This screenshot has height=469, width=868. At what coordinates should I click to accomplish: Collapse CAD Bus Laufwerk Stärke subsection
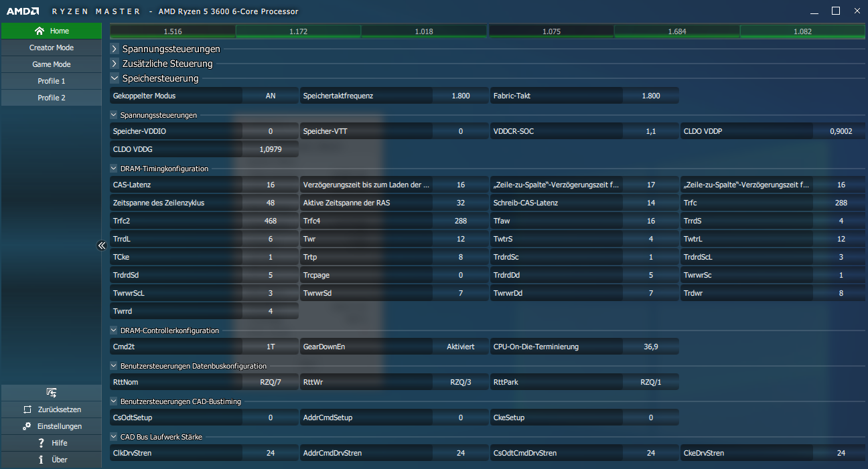pyautogui.click(x=113, y=437)
